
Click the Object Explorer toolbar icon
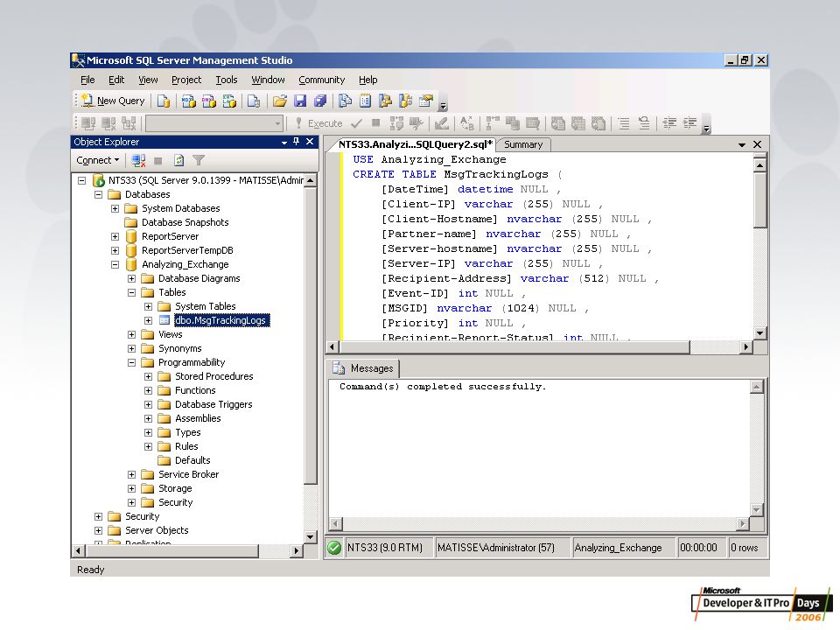point(385,101)
